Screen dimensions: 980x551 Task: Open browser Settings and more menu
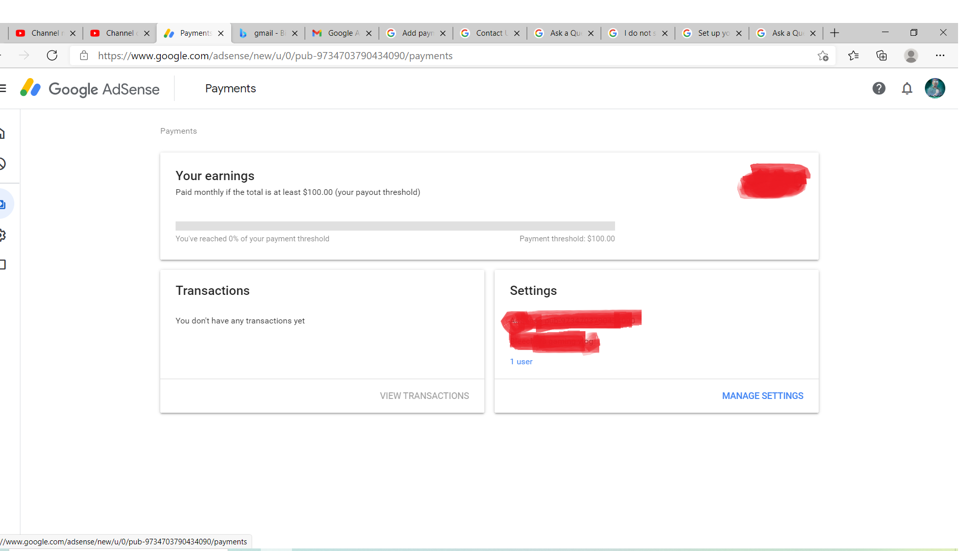pos(940,56)
